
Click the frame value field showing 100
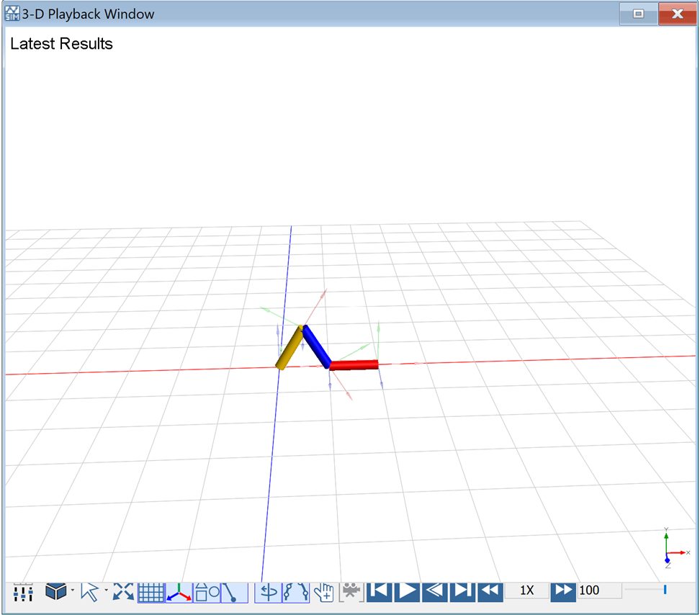pos(600,591)
